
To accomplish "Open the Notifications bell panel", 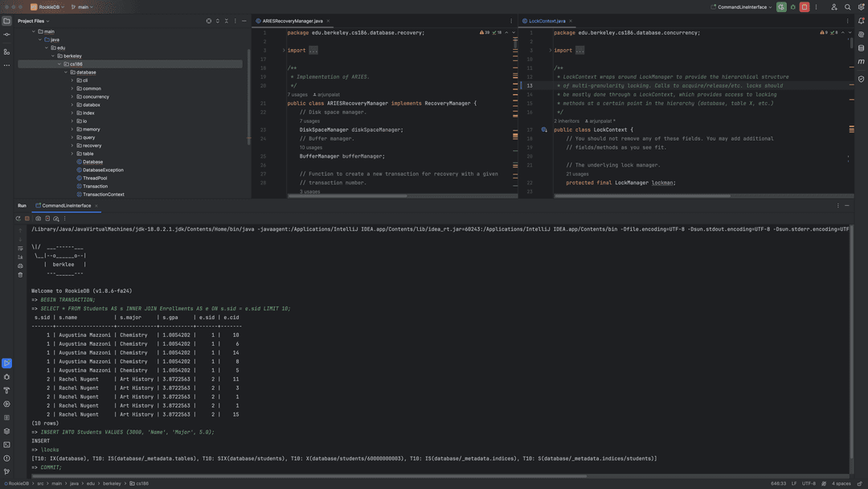I will coord(861,21).
